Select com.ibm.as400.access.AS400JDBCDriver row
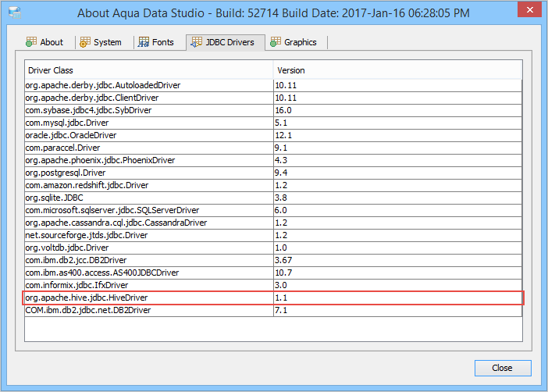 [x=273, y=273]
